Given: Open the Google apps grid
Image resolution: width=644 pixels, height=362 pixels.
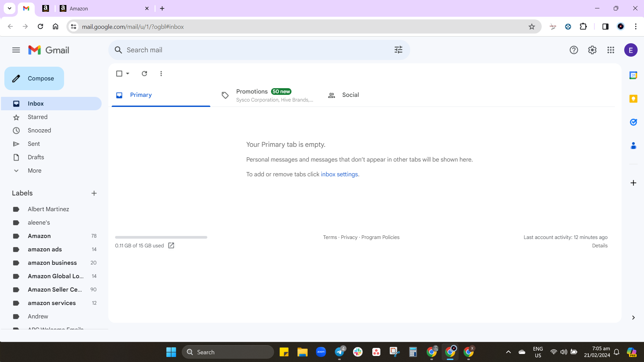Looking at the screenshot, I should [611, 50].
